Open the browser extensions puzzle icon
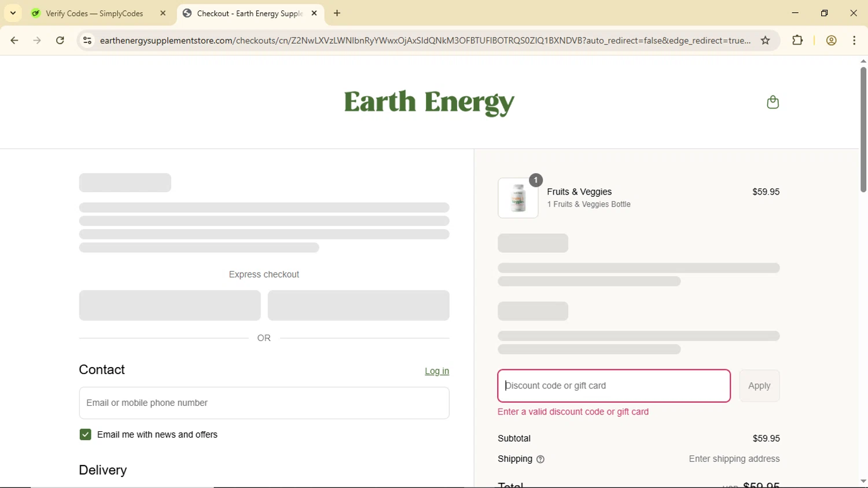 pos(797,41)
